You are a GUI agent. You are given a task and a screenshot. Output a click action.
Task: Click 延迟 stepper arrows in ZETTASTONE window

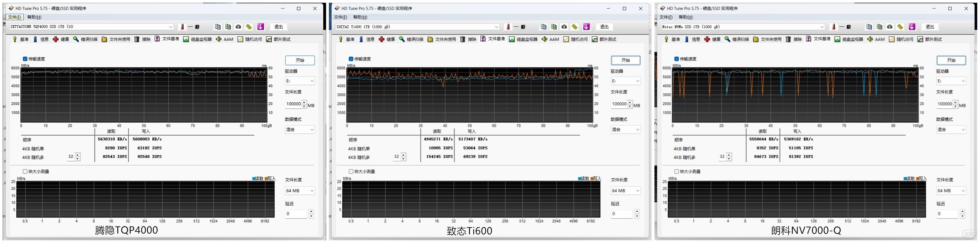pyautogui.click(x=311, y=214)
